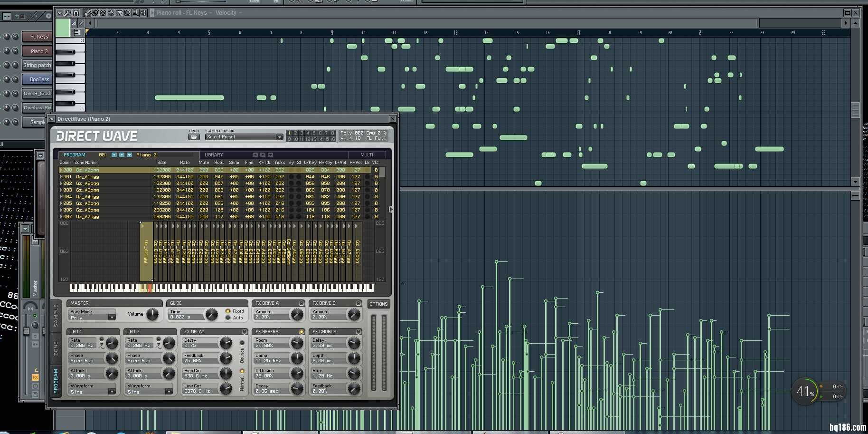Adjust the Master Volume knob
The width and height of the screenshot is (868, 434).
[152, 314]
